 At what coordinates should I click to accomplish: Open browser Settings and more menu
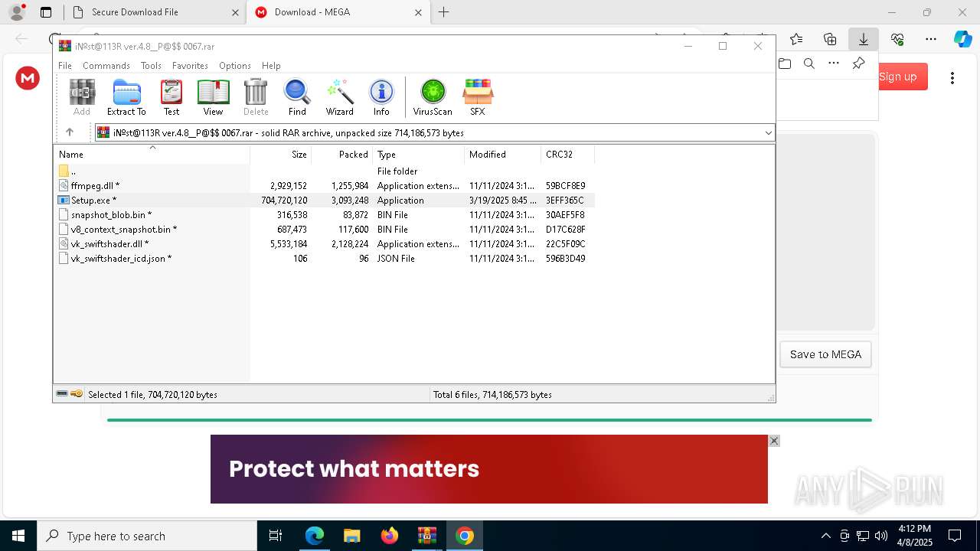coord(931,39)
